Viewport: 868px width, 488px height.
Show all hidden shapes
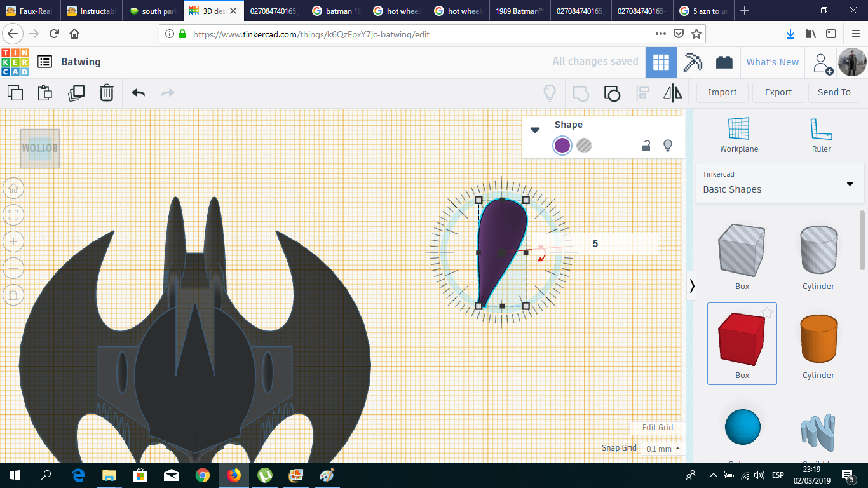[x=550, y=93]
